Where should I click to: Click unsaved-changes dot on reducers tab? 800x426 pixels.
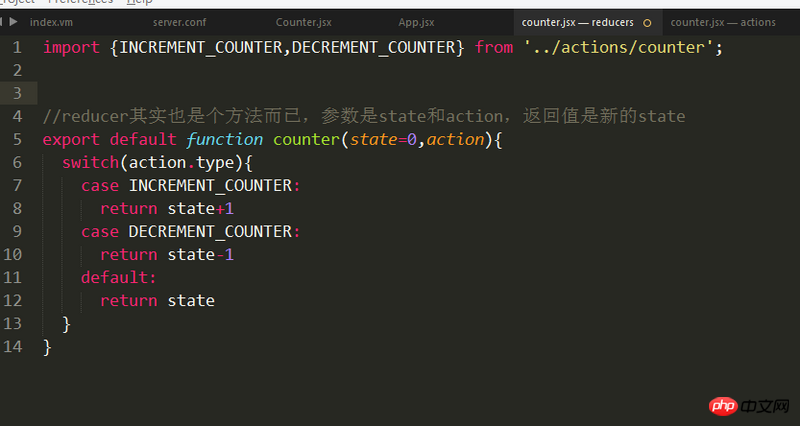(x=647, y=22)
